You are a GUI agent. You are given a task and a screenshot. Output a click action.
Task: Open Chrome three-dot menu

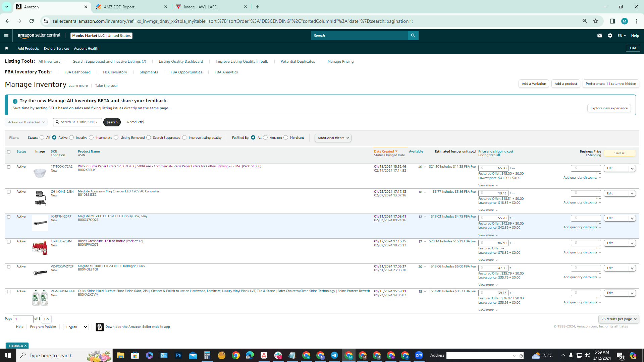637,21
